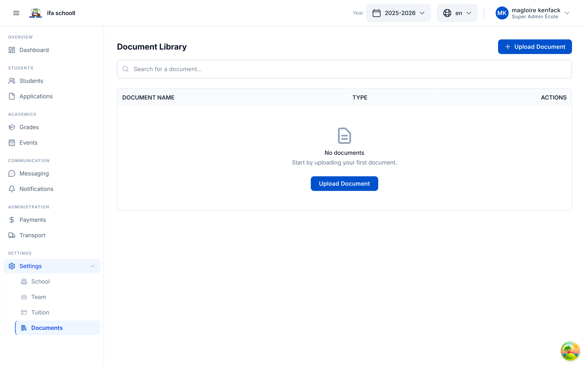585x392 pixels.
Task: Click the Upload Document button at top right
Action: 535,47
